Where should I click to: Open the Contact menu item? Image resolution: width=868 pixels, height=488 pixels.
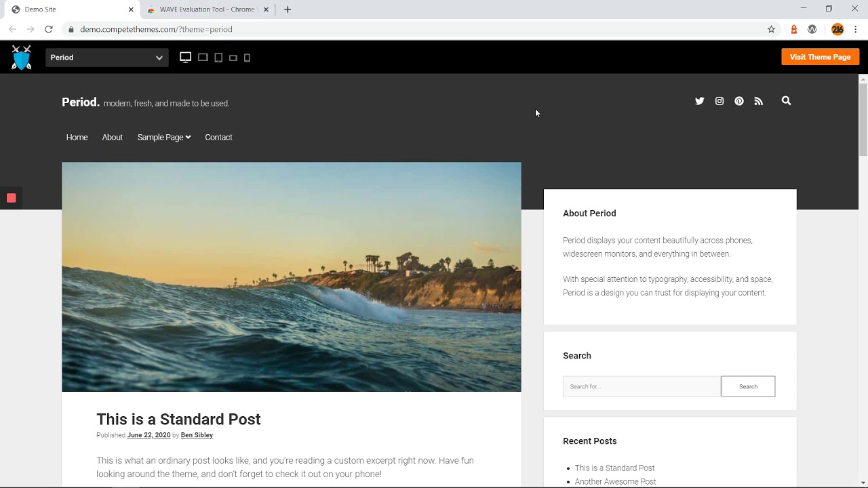coord(218,138)
